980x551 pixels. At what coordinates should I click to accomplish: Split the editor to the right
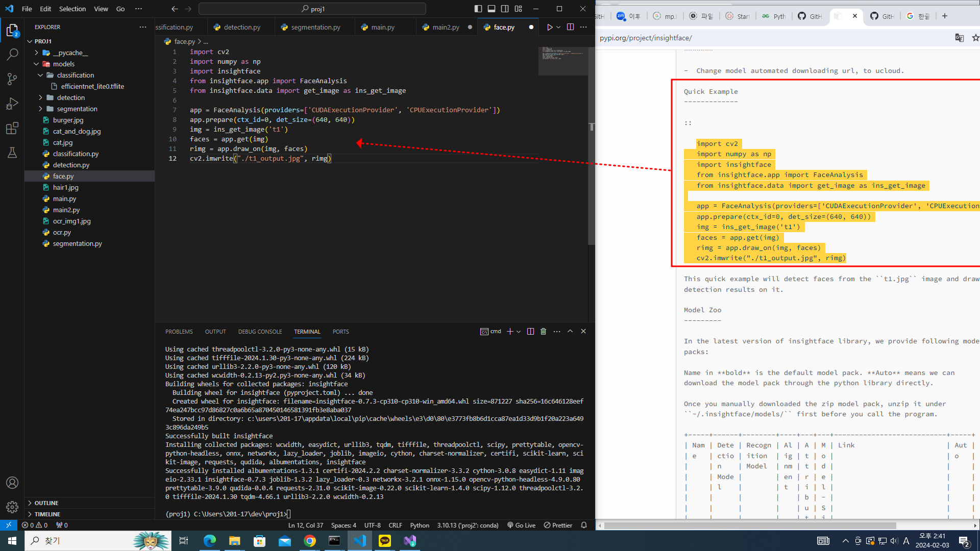[570, 27]
